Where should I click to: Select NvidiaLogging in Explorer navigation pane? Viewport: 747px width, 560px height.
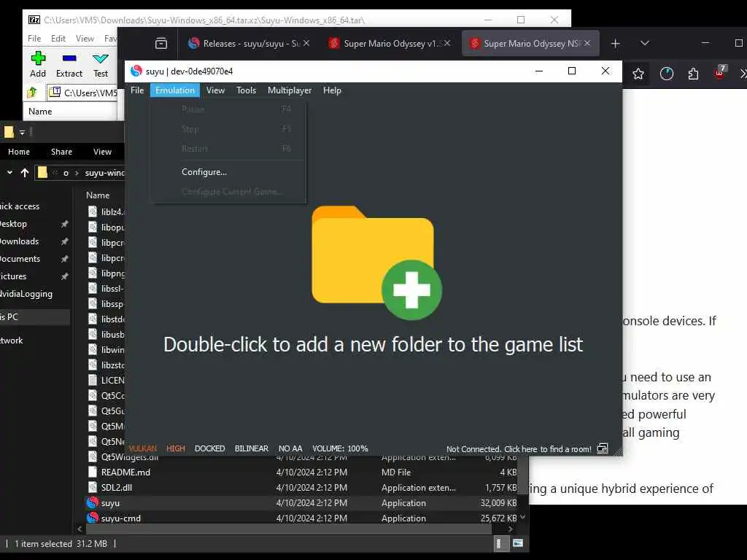pyautogui.click(x=26, y=294)
